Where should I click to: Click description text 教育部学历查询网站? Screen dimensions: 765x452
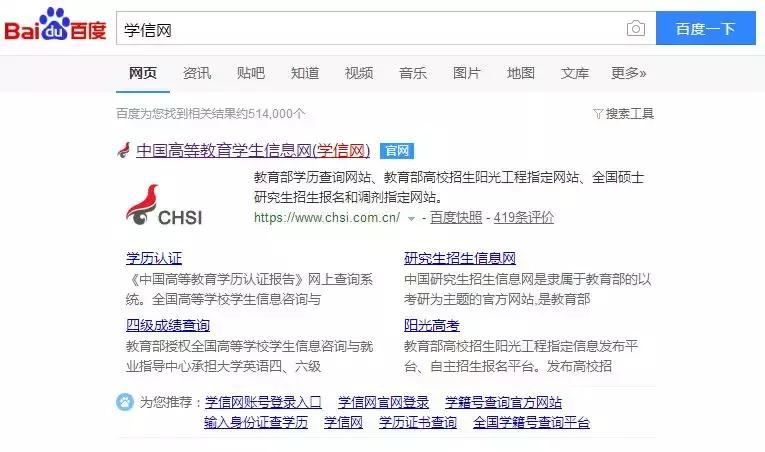[x=312, y=177]
